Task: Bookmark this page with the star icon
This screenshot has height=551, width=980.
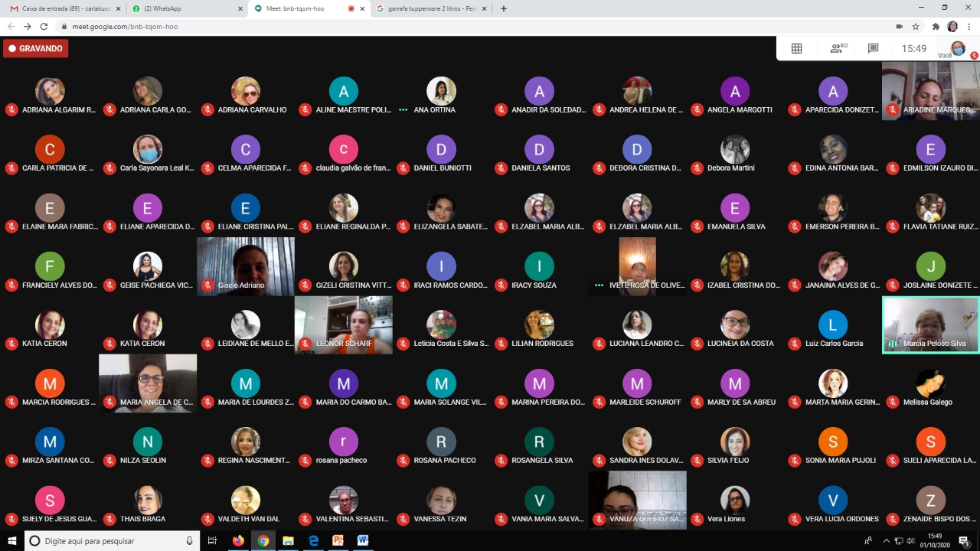Action: pyautogui.click(x=916, y=26)
